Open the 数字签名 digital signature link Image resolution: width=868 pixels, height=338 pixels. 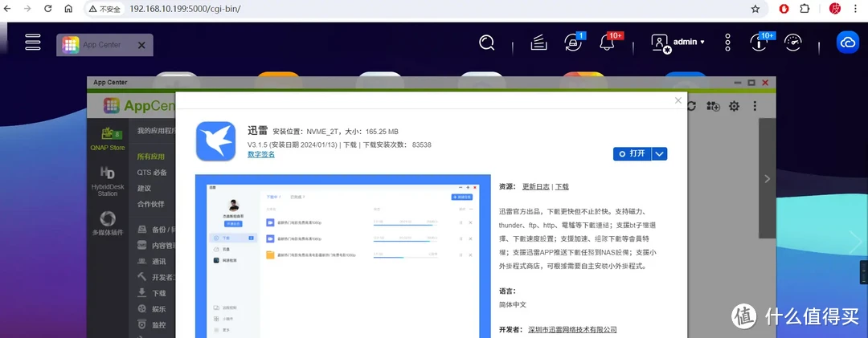tap(261, 154)
